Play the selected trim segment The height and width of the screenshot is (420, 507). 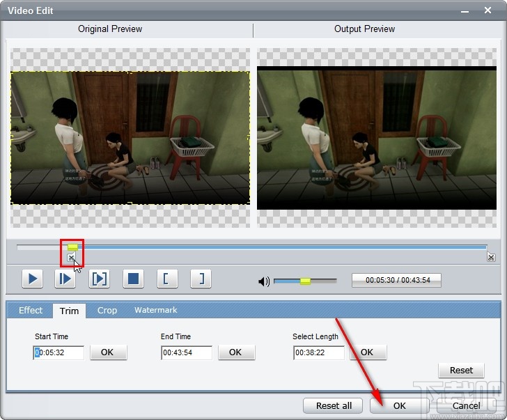(x=100, y=279)
